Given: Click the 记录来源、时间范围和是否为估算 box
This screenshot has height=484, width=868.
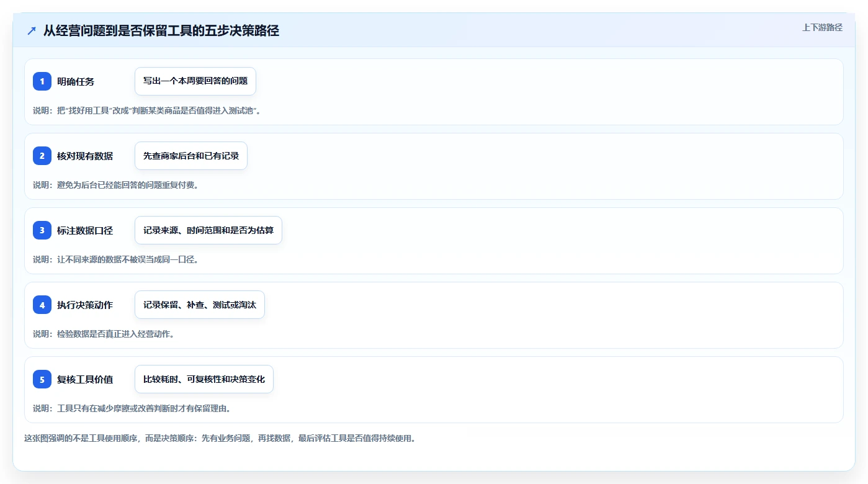Looking at the screenshot, I should pyautogui.click(x=208, y=230).
